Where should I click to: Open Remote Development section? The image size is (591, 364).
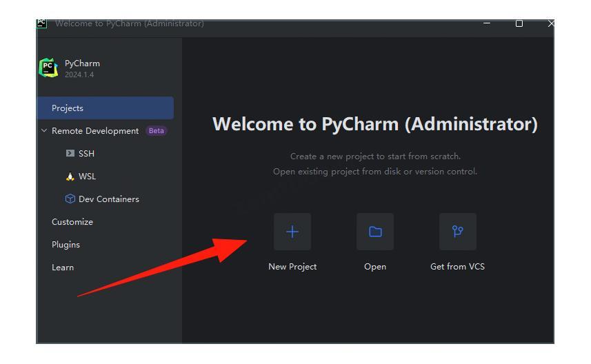click(95, 131)
